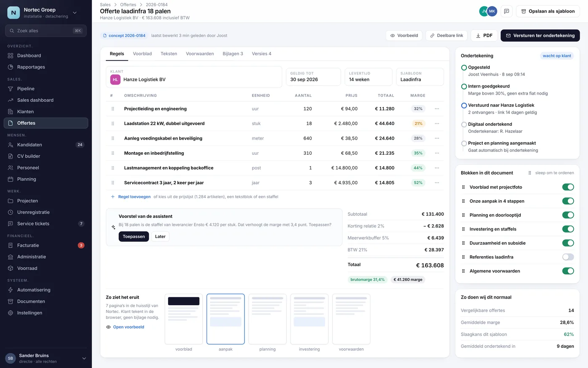Open more options for Servicecontract 3 jaar row

437,183
